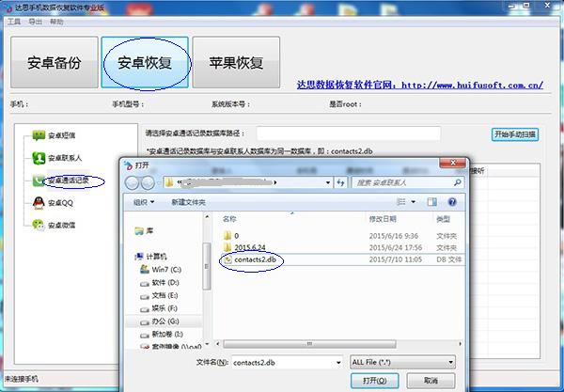The width and height of the screenshot is (564, 392).
Task: Click 计算机 in the navigation pane
Action: 151,256
